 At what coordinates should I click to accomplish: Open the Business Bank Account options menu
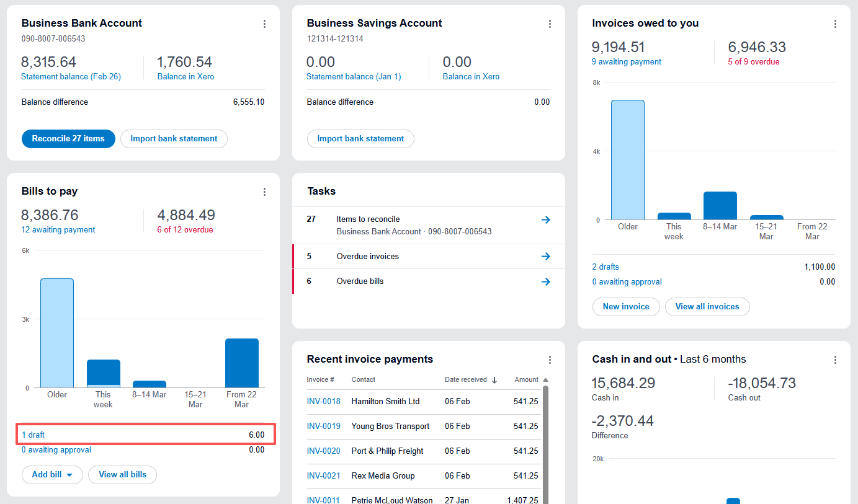tap(265, 24)
